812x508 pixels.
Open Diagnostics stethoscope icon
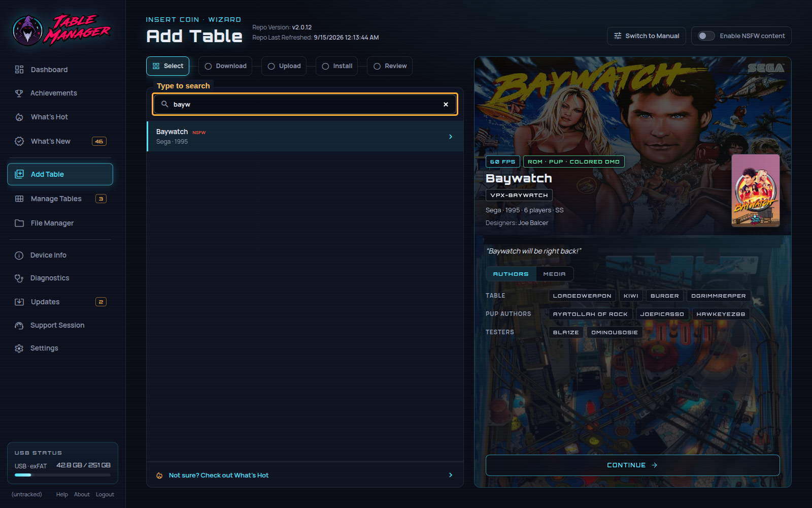click(19, 278)
